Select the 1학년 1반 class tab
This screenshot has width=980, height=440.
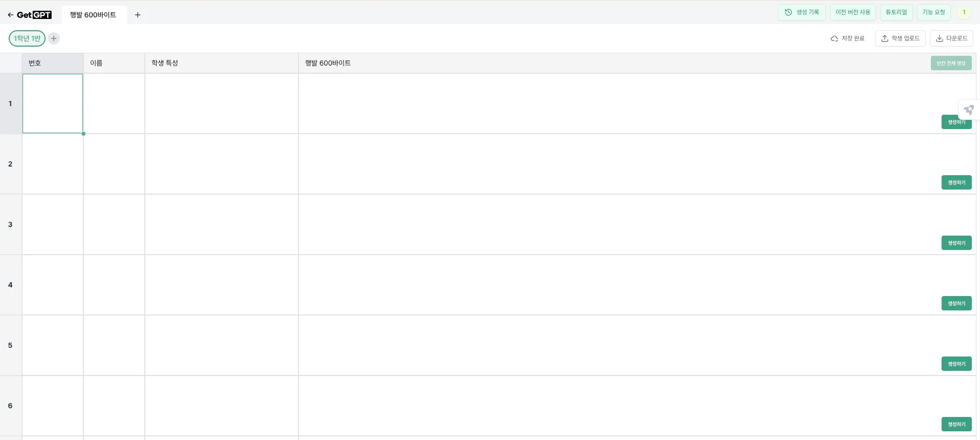27,38
